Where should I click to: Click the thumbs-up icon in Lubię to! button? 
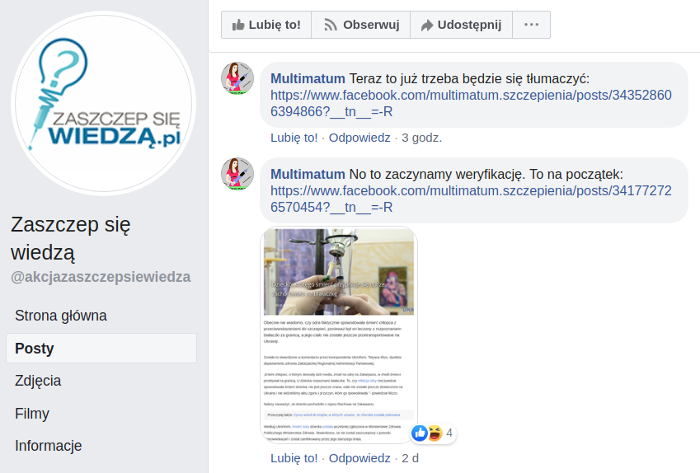238,25
